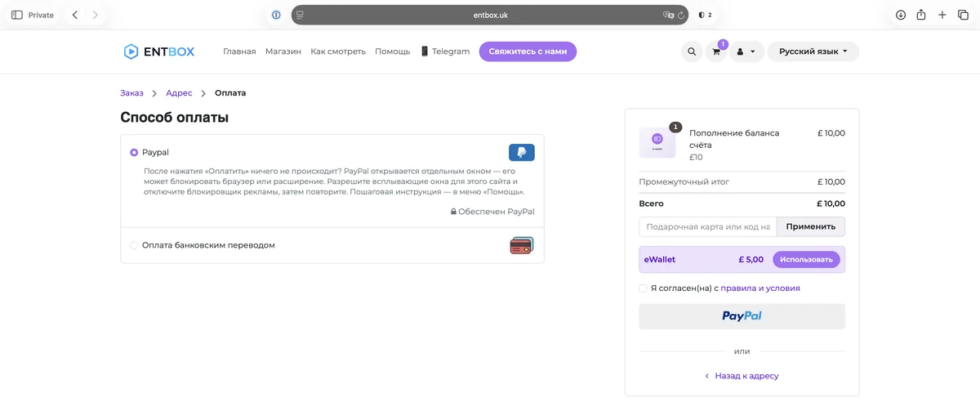Click the Всего total label

[651, 203]
